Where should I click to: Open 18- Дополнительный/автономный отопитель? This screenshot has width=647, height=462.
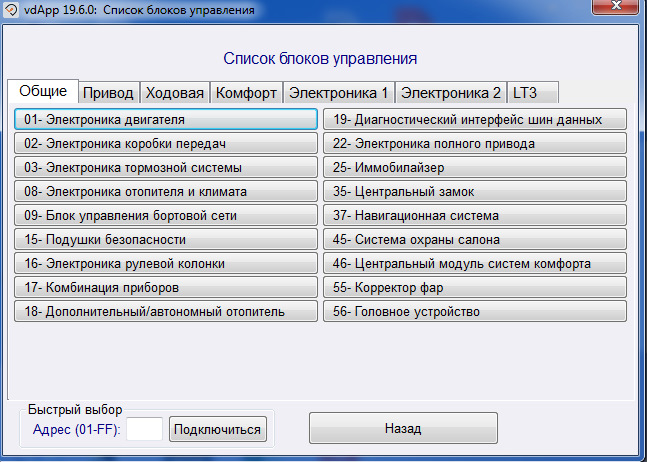click(x=166, y=311)
